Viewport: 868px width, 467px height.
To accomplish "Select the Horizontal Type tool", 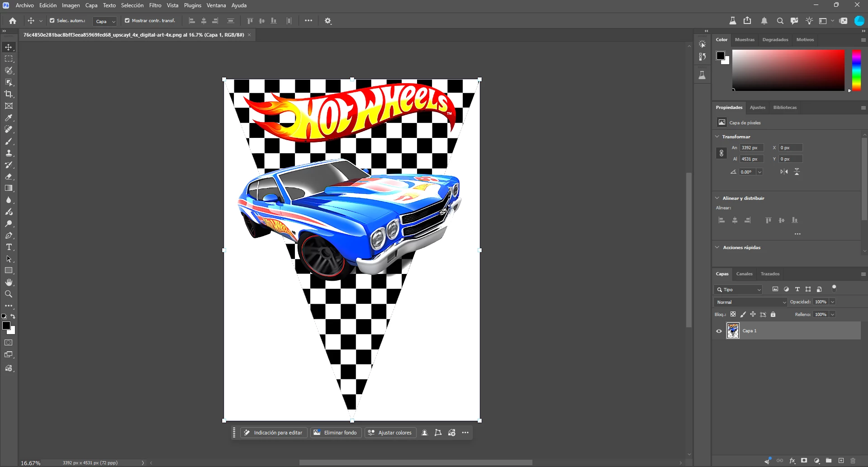I will [9, 247].
